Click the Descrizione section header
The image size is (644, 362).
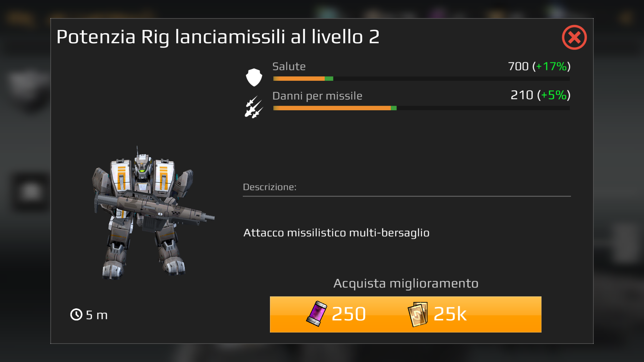pyautogui.click(x=270, y=187)
